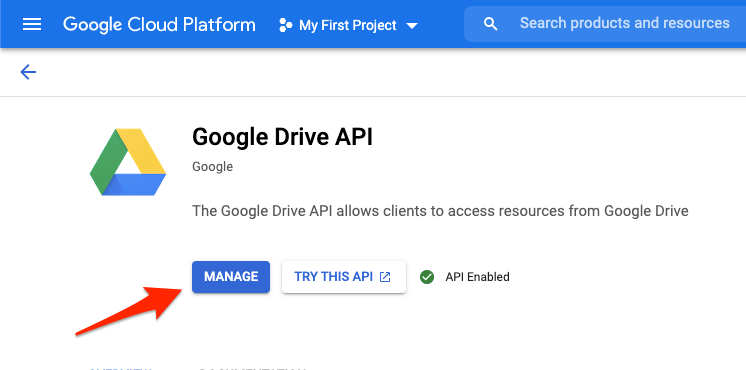Click the Google Drive API heading
This screenshot has height=370, width=746.
282,137
